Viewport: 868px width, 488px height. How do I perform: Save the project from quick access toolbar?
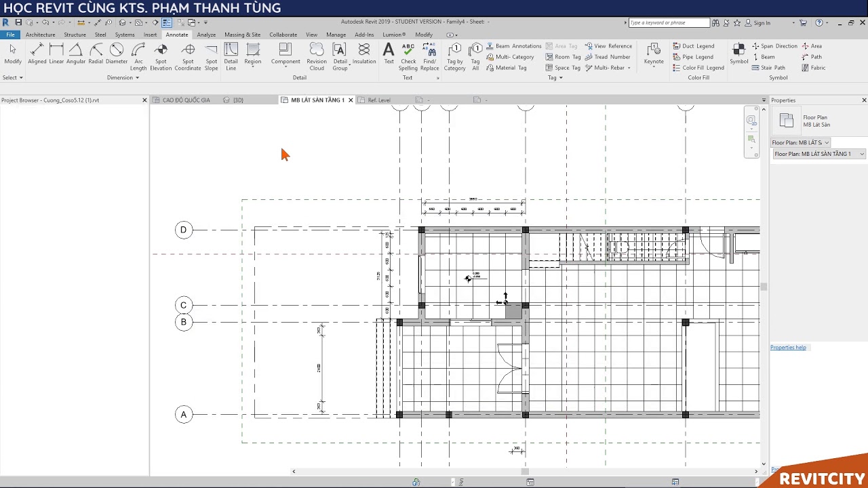point(18,22)
